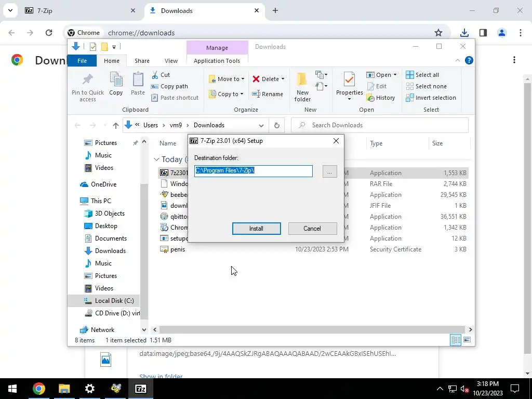The image size is (532, 399).
Task: Open the Chrome tab search dropdown
Action: coord(10,10)
